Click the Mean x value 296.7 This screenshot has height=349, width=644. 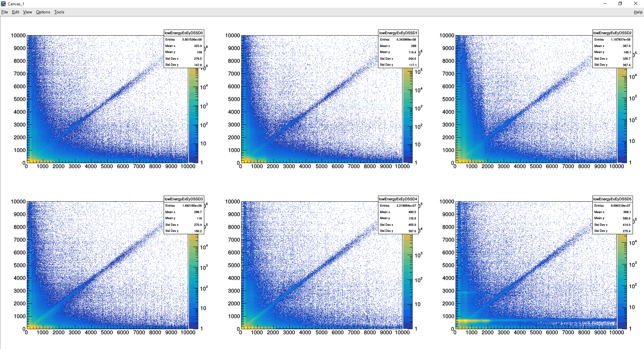point(198,212)
